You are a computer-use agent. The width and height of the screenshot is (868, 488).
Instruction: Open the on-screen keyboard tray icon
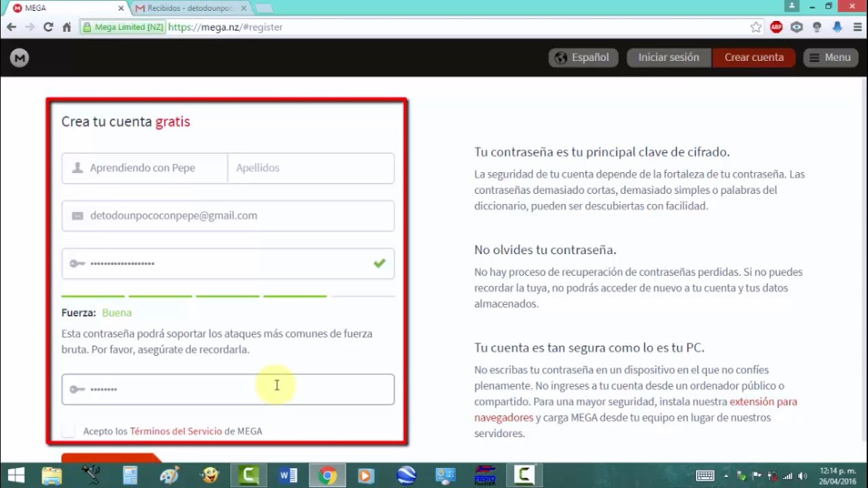(x=704, y=476)
